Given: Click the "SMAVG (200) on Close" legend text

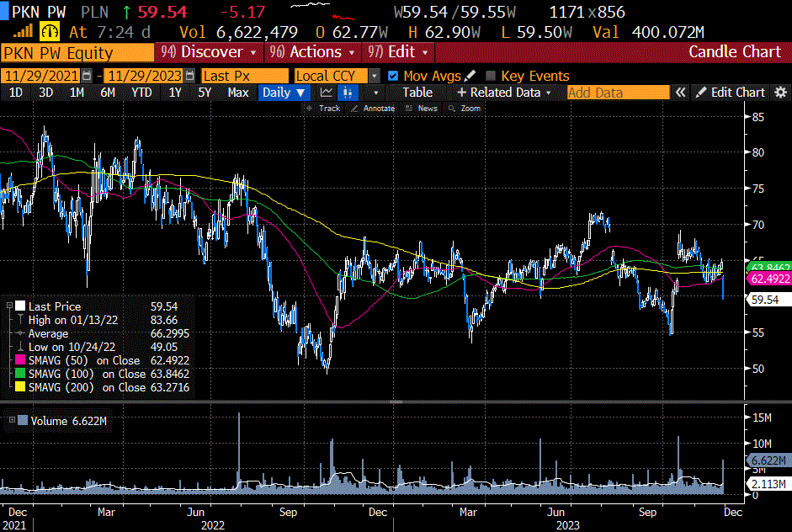Looking at the screenshot, I should tap(87, 387).
